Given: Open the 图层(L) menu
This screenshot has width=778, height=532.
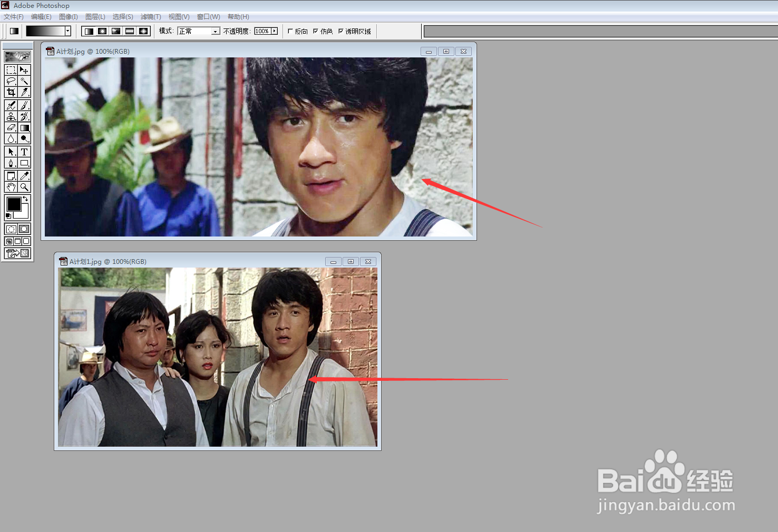Looking at the screenshot, I should [x=95, y=17].
